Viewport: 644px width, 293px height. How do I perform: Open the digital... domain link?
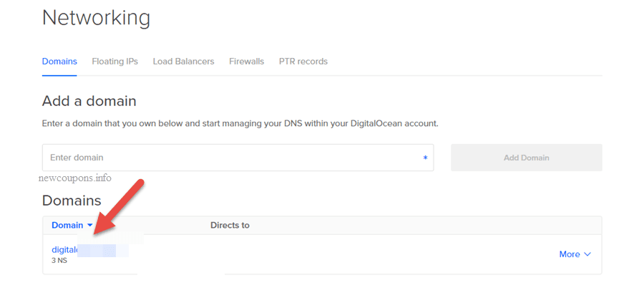[x=64, y=249]
